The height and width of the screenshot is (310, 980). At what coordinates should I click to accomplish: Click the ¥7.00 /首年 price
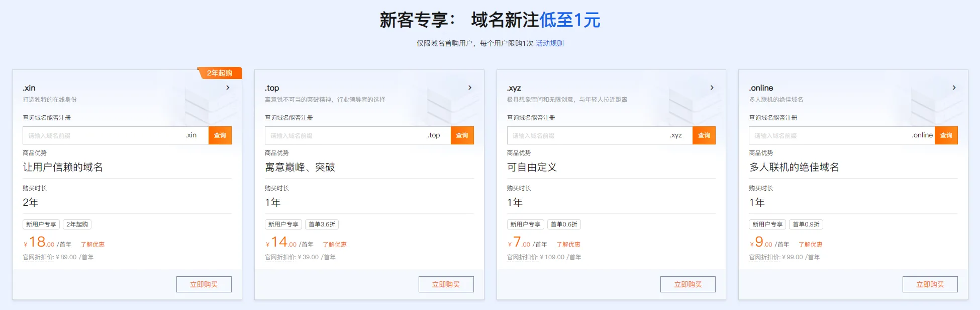(x=527, y=242)
